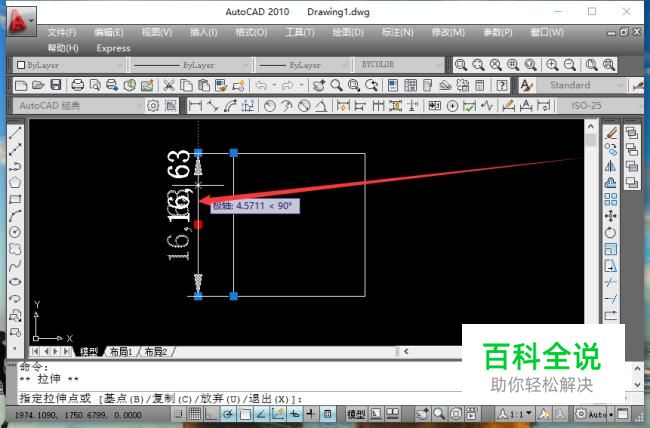Select the Line draw tool

15,133
